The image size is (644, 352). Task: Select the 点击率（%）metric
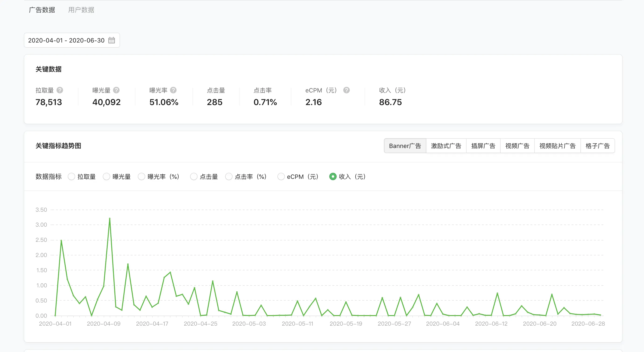tap(229, 176)
